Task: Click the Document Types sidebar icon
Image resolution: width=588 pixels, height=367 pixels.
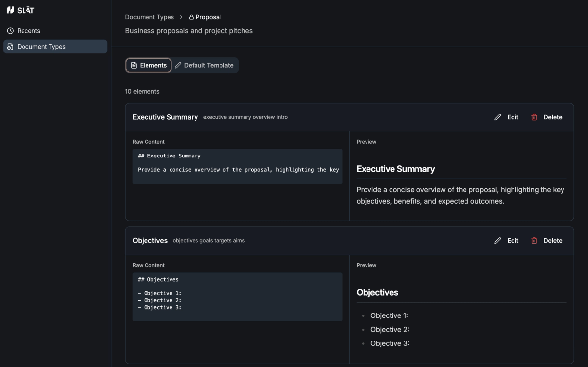Action: (x=10, y=47)
